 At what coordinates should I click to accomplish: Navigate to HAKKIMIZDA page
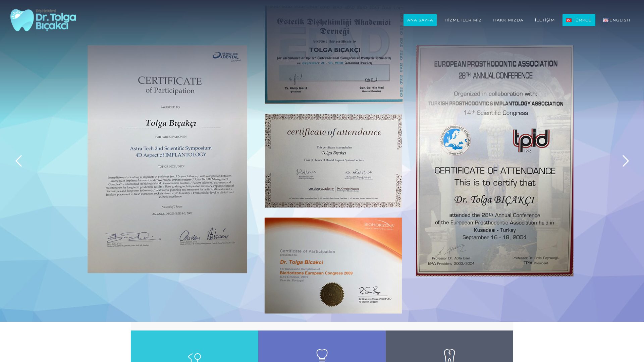coord(508,20)
